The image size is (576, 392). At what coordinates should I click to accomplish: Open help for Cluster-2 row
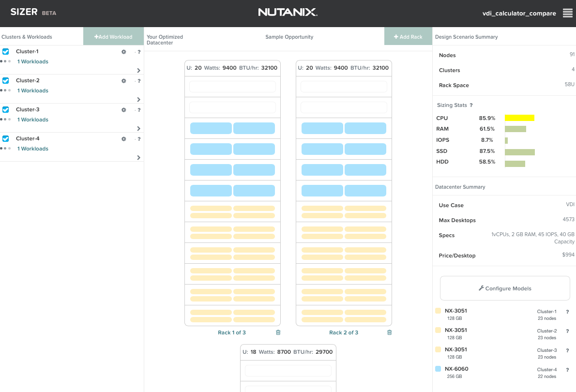(139, 81)
